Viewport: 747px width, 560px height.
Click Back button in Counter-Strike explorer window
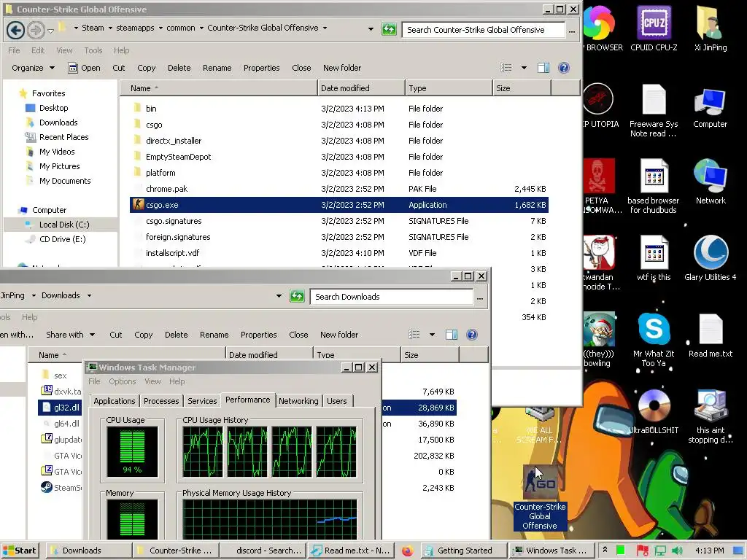pyautogui.click(x=16, y=30)
